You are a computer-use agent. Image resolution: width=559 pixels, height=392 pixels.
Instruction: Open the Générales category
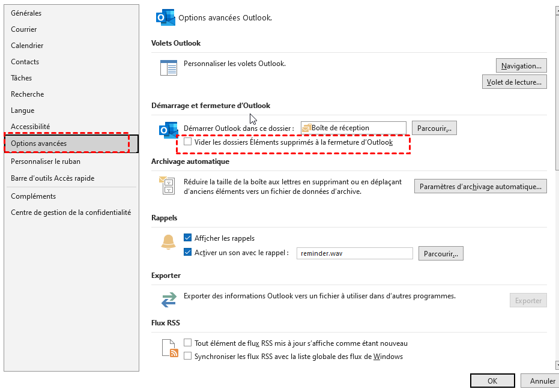pyautogui.click(x=71, y=13)
